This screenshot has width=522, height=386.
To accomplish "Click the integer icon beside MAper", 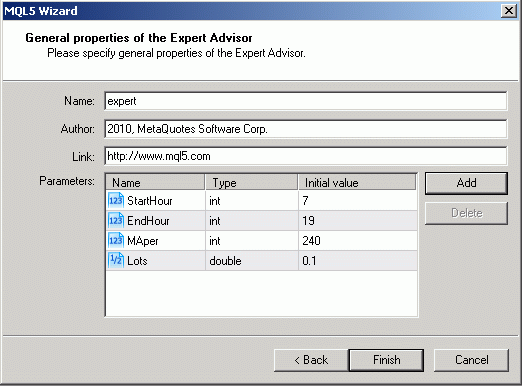I will click(116, 240).
